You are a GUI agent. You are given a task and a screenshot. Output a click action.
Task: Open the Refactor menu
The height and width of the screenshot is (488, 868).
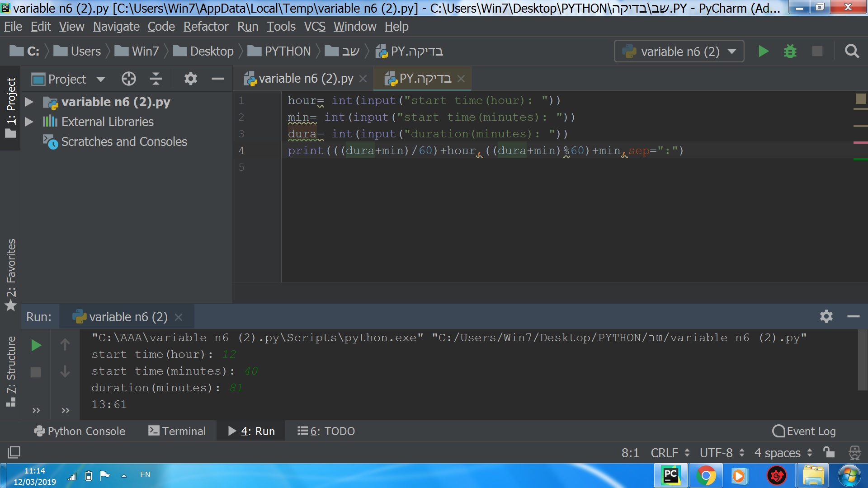click(x=206, y=27)
